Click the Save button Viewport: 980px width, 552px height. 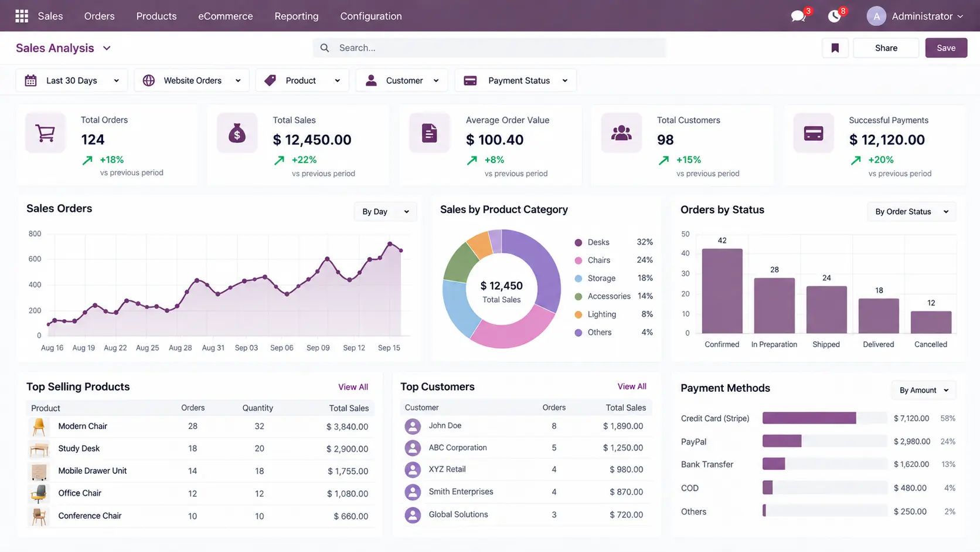tap(946, 48)
